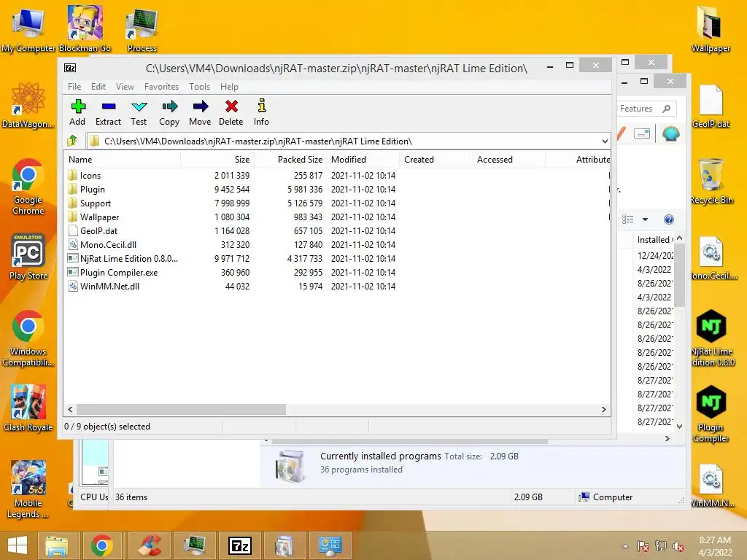This screenshot has height=560, width=747.
Task: Click the 7-Zip title bar app icon
Action: coord(70,68)
